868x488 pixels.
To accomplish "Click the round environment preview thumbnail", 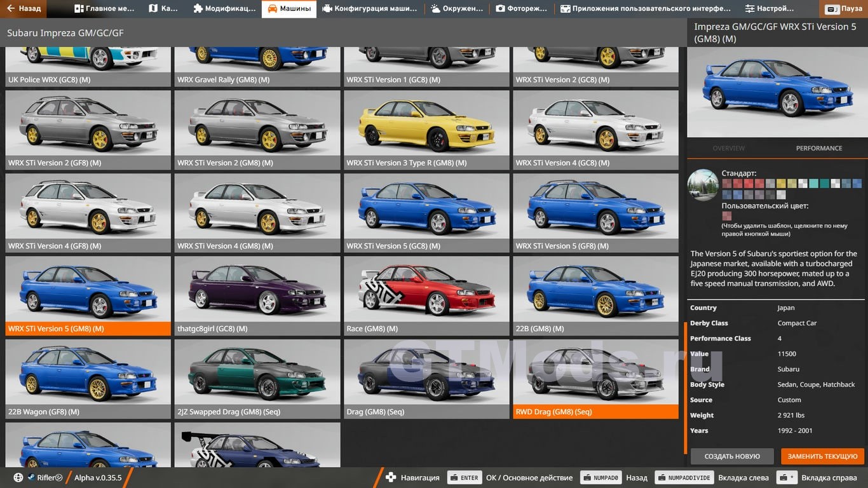I will [703, 185].
